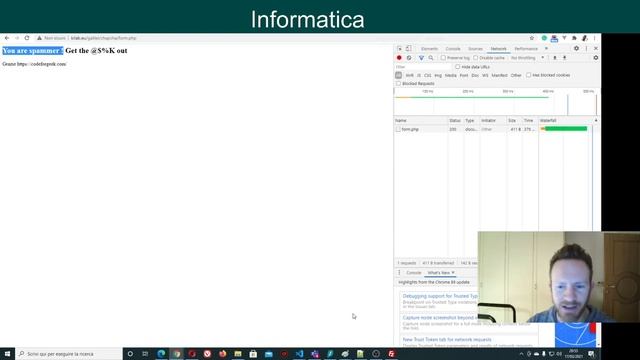Screen dimensions: 640x360
Task: Filter requests by Other
Action: 516,76
